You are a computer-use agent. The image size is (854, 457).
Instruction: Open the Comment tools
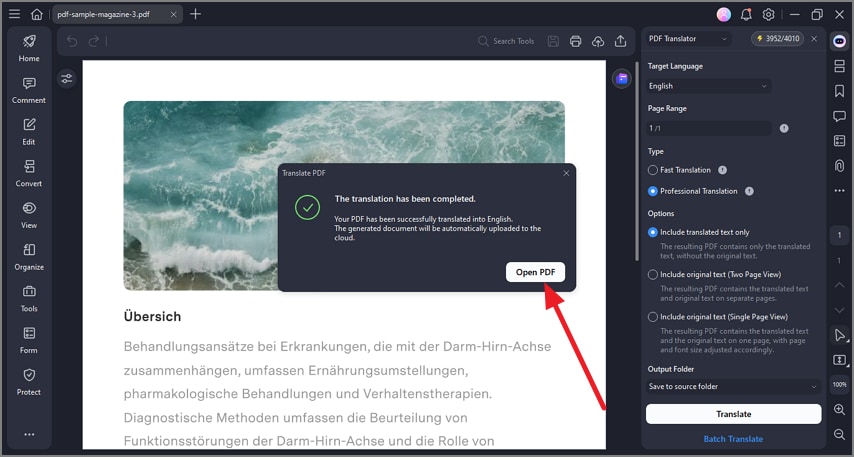(29, 90)
